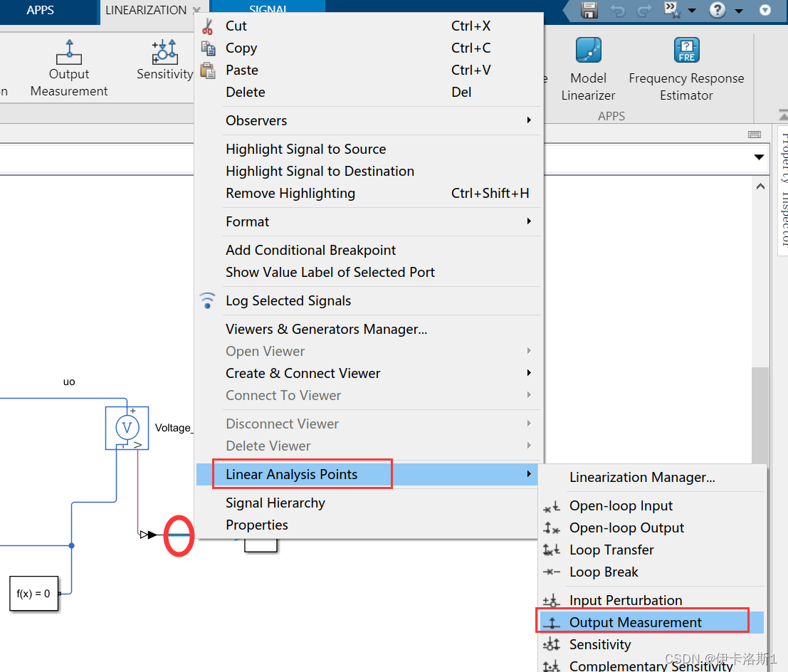Open Linearization Manager from submenu
Screen dimensions: 788x672
pos(652,478)
